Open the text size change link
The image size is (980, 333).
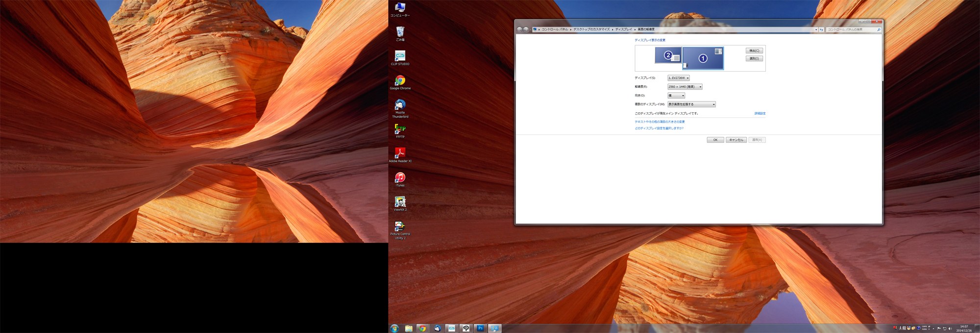(x=660, y=122)
